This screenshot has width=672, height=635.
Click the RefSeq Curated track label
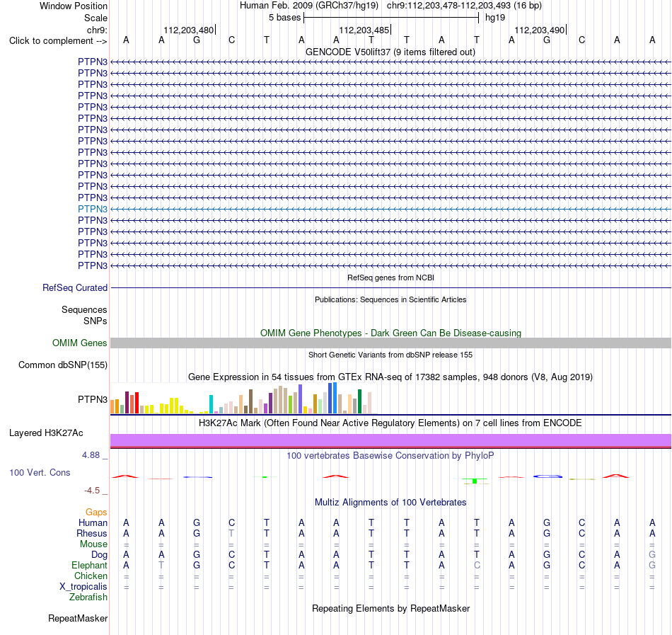74,287
